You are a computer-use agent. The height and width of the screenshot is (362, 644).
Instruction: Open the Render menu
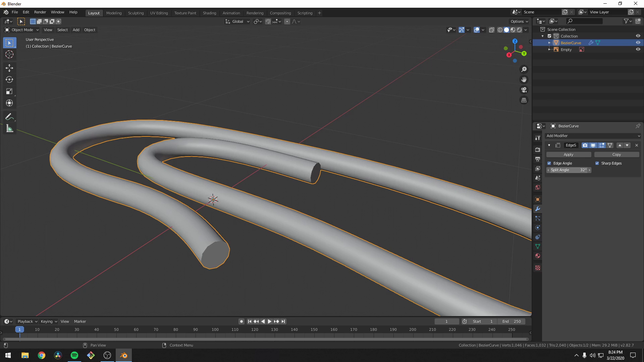pos(40,12)
